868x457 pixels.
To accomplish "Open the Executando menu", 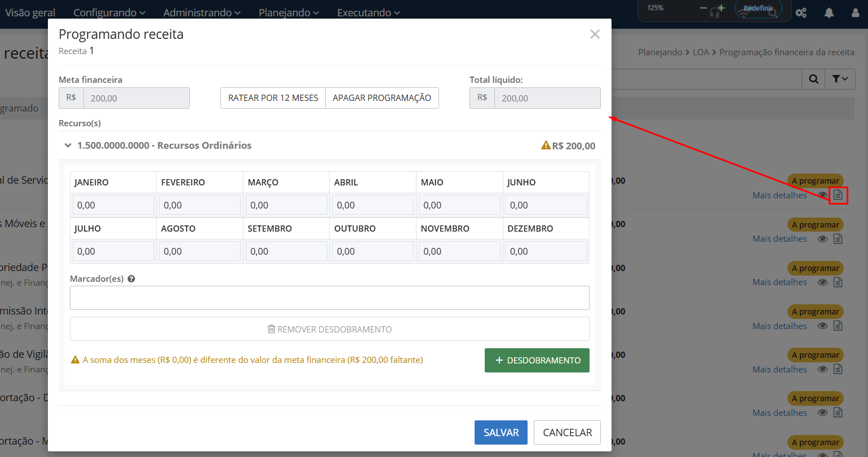I will (x=369, y=12).
